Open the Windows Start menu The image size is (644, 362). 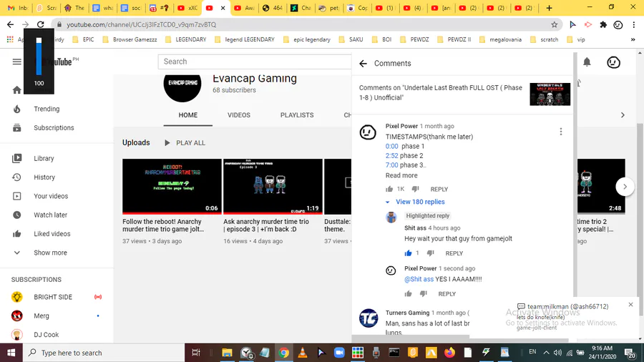(x=11, y=353)
